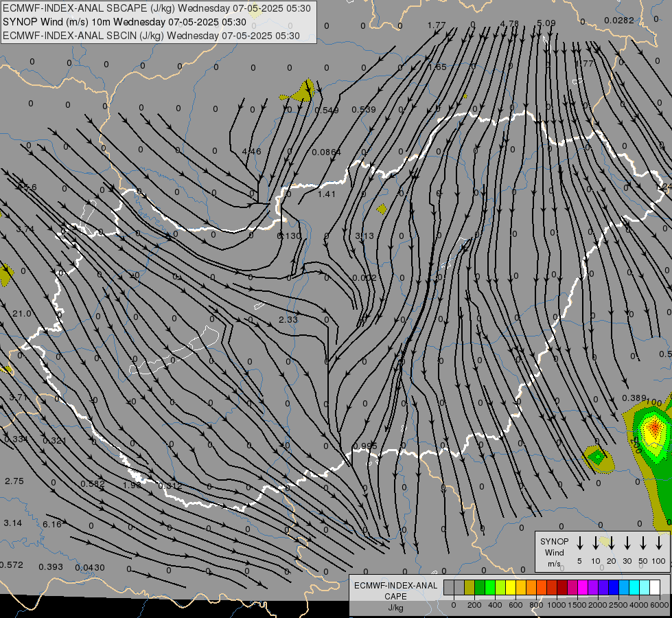
Task: Click the map value 0.393
Action: pyautogui.click(x=51, y=567)
